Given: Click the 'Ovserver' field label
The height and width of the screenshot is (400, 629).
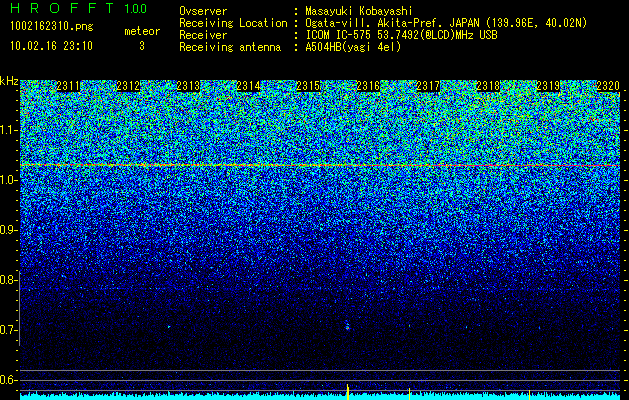Looking at the screenshot, I should coord(203,11).
